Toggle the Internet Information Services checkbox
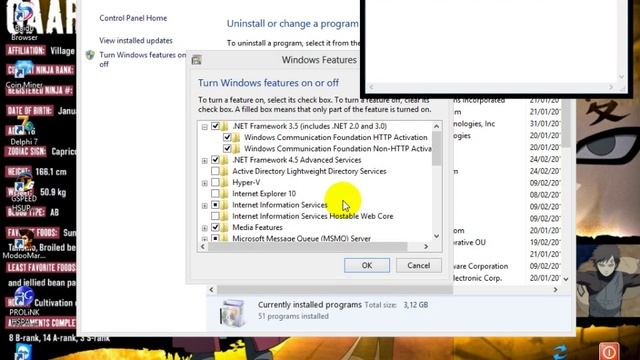The height and width of the screenshot is (360, 640). pos(215,205)
